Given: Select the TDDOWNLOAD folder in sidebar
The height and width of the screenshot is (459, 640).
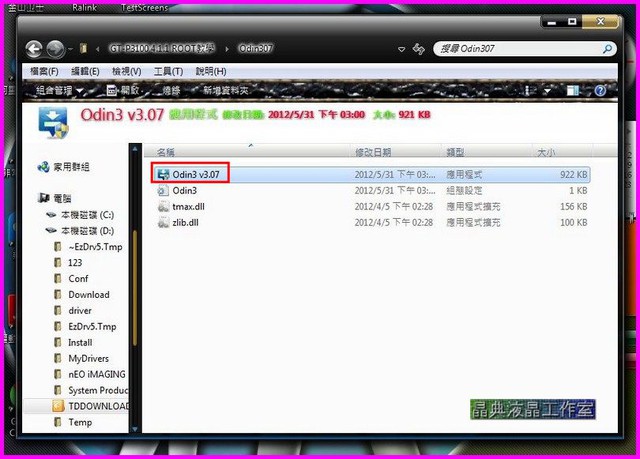Looking at the screenshot, I should click(x=98, y=406).
